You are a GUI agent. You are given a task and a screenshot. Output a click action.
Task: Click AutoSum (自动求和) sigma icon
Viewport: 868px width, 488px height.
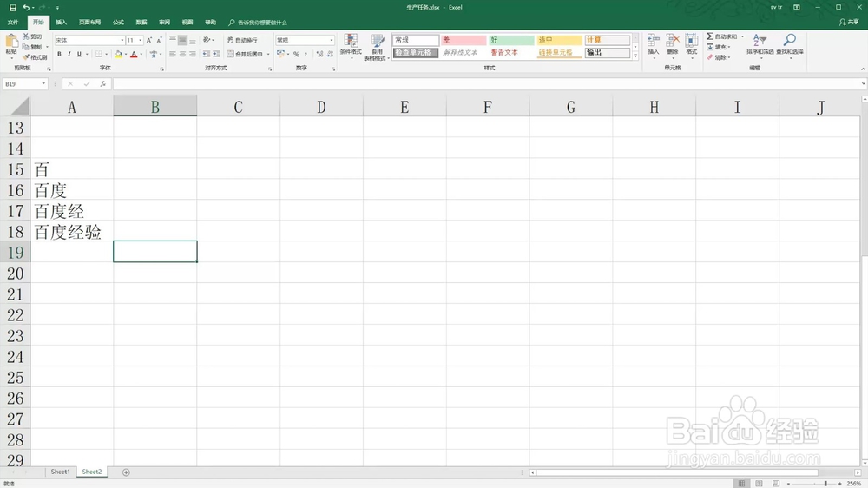click(x=710, y=36)
